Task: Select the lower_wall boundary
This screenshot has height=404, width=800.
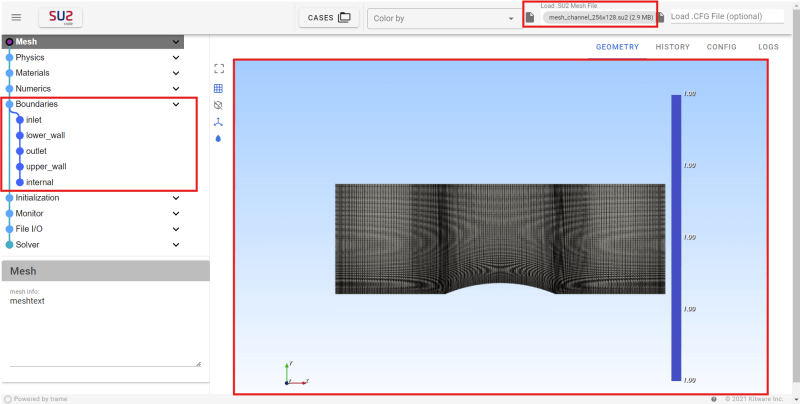Action: tap(45, 135)
